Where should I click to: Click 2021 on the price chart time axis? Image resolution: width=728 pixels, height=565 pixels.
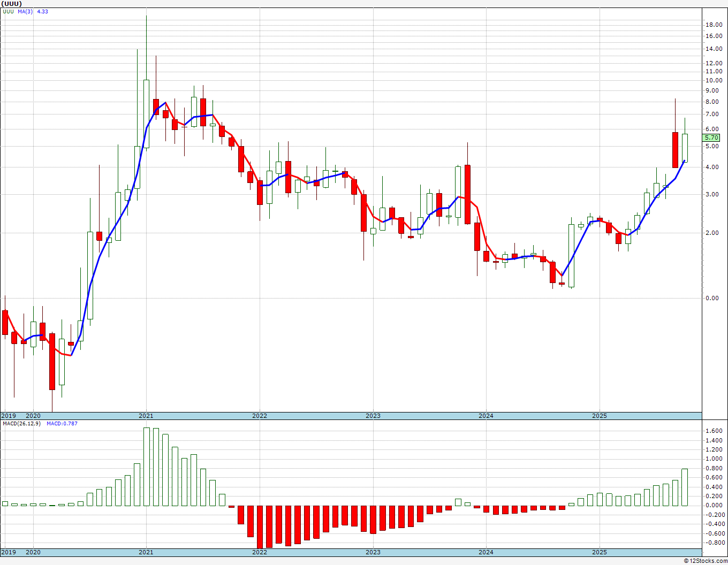146,416
